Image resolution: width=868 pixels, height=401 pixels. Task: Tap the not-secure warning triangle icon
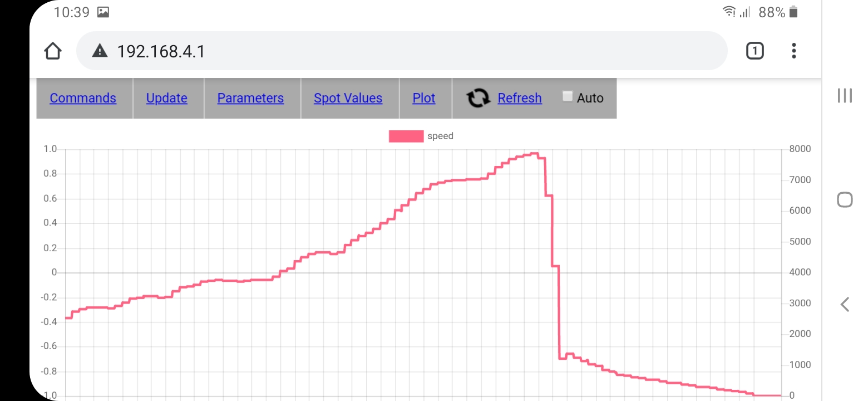click(x=100, y=51)
